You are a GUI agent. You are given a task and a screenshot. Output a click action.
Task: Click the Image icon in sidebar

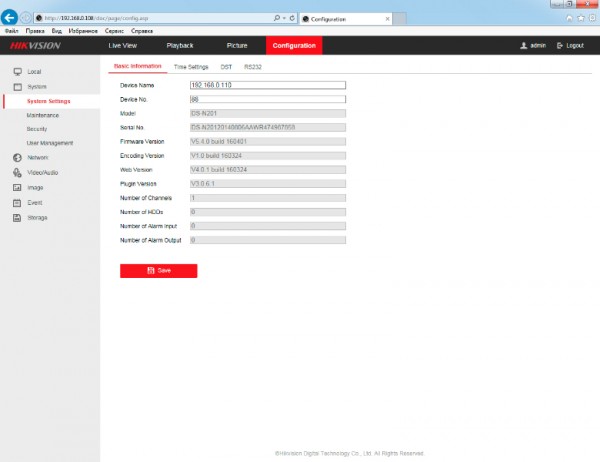(x=17, y=188)
